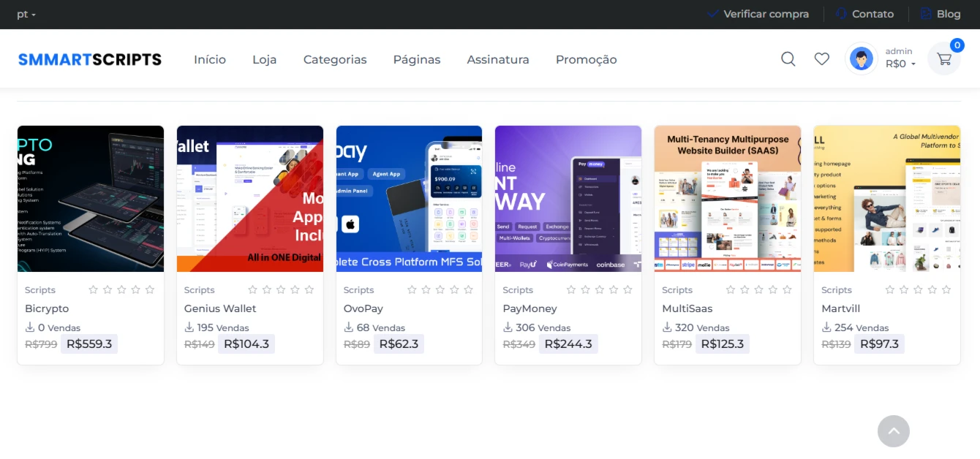
Task: Click the star rating on Genius Wallet card
Action: click(x=281, y=289)
